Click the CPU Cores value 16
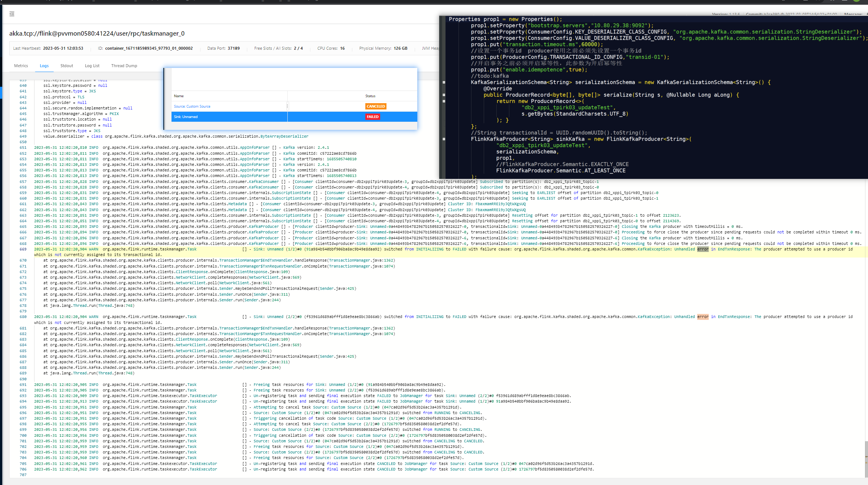The height and width of the screenshot is (485, 868). (x=342, y=48)
